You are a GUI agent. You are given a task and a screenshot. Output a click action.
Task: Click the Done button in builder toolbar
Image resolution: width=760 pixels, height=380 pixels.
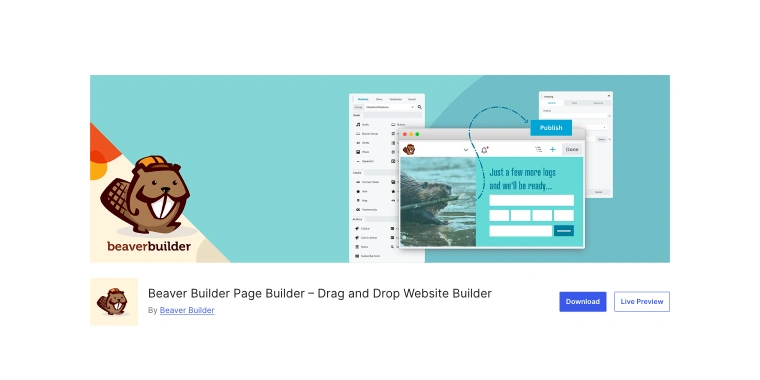click(x=572, y=149)
